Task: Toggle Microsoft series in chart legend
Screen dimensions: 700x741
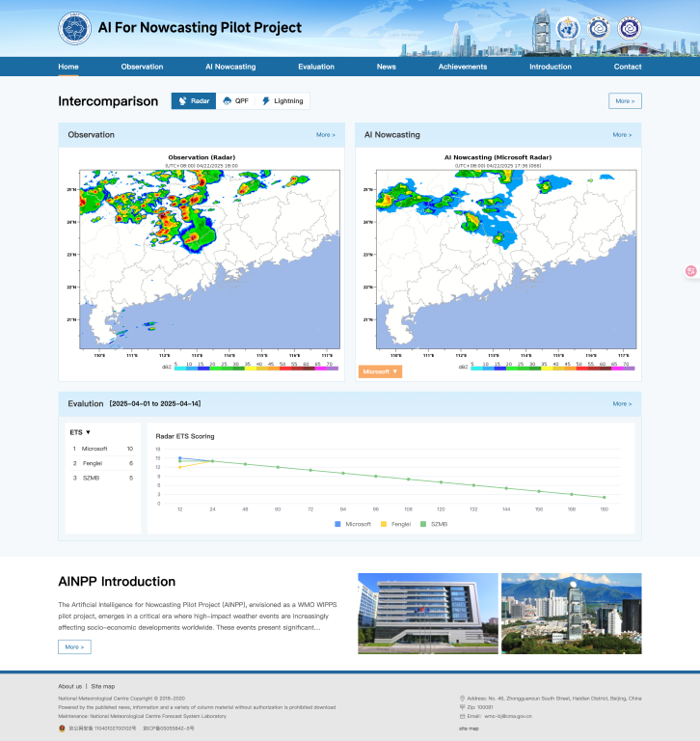Action: (353, 523)
